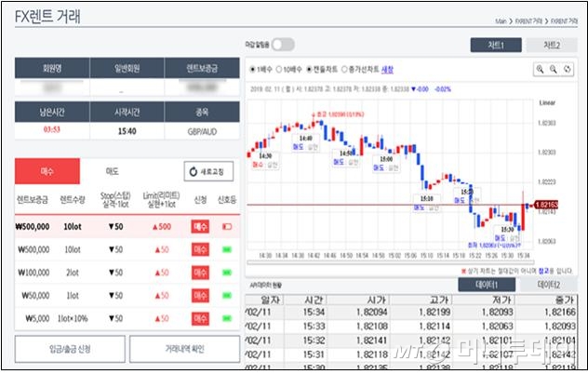Click the 2lot quantity cell
The image size is (588, 374).
click(x=73, y=273)
